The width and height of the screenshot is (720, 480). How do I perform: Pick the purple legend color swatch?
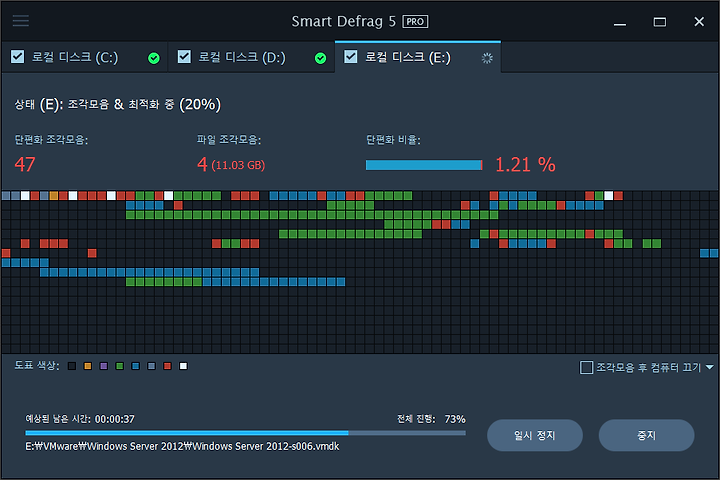point(104,366)
